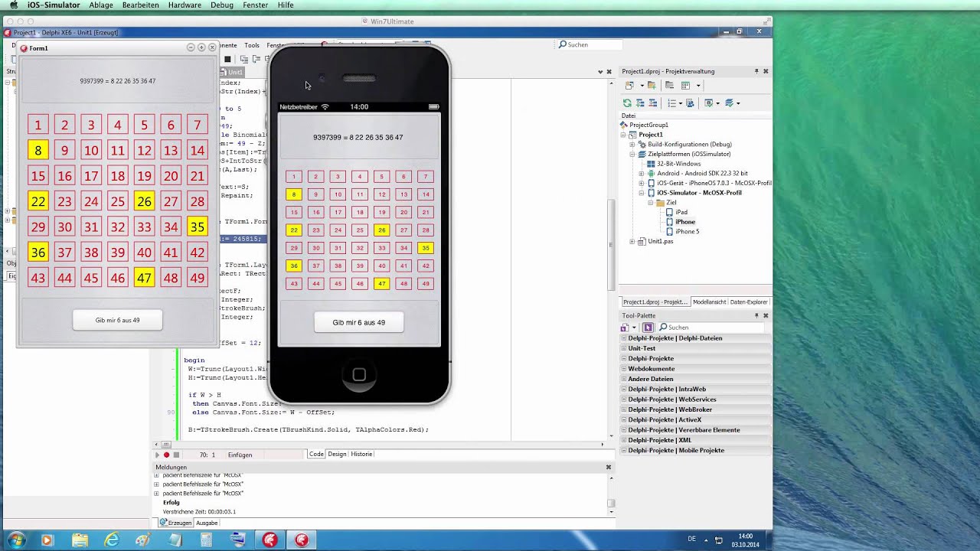The height and width of the screenshot is (551, 980).
Task: Toggle number 36 in iOS simulator grid
Action: click(293, 266)
